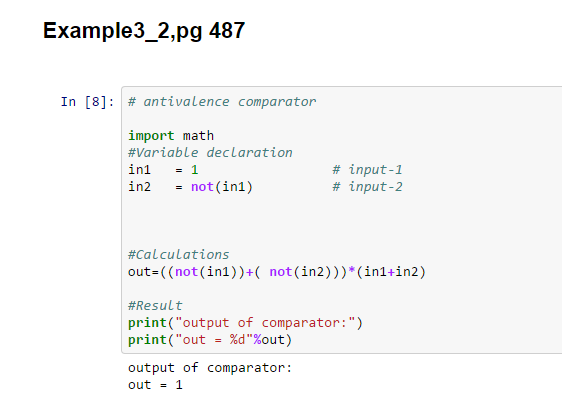Click the antivalence comparator comment line
This screenshot has height=406, width=562.
click(222, 102)
